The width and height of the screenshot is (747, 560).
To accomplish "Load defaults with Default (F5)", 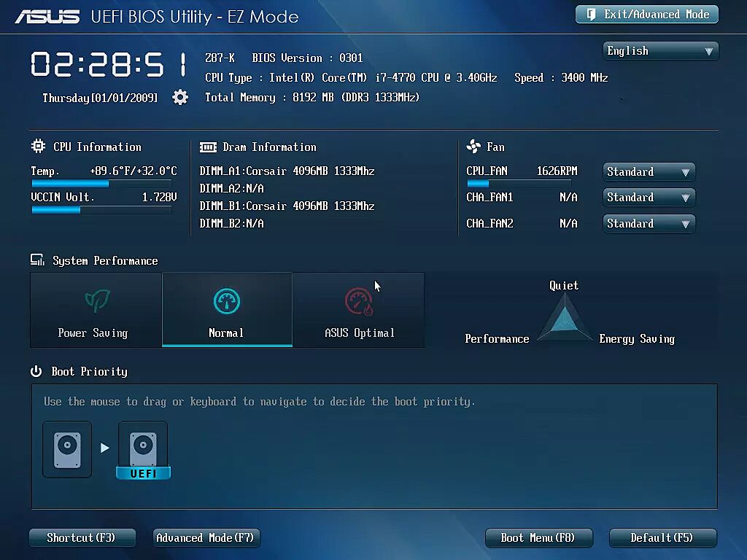I will pos(662,537).
